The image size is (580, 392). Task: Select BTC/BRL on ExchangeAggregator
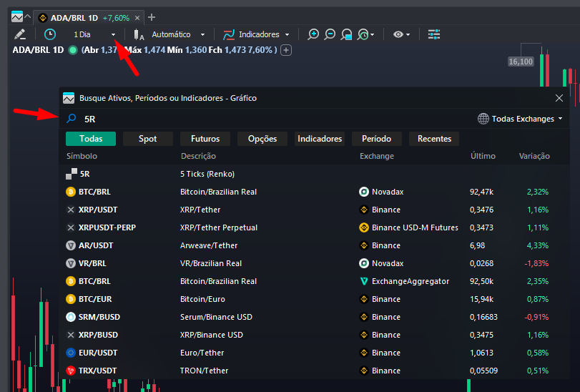pyautogui.click(x=314, y=281)
